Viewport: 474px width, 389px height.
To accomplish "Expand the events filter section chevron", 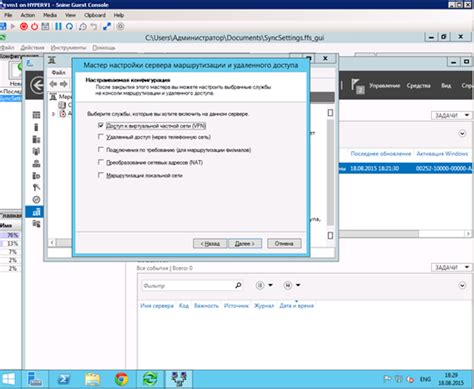I will [462, 285].
